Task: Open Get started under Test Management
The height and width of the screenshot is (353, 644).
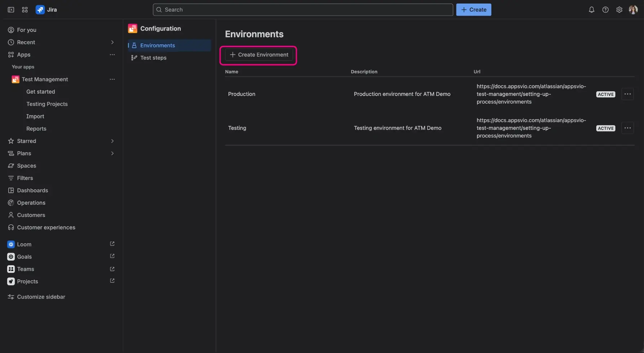Action: tap(41, 91)
